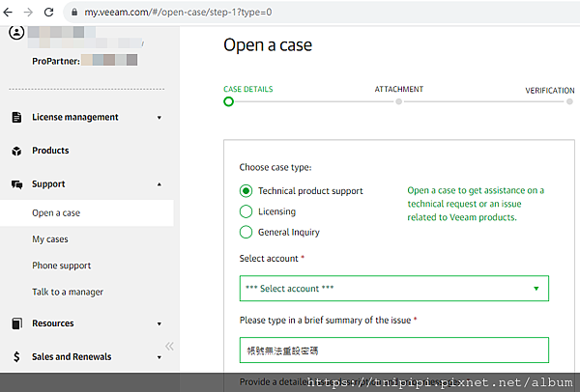
Task: Open Sales and Renewals menu label
Action: pos(72,356)
